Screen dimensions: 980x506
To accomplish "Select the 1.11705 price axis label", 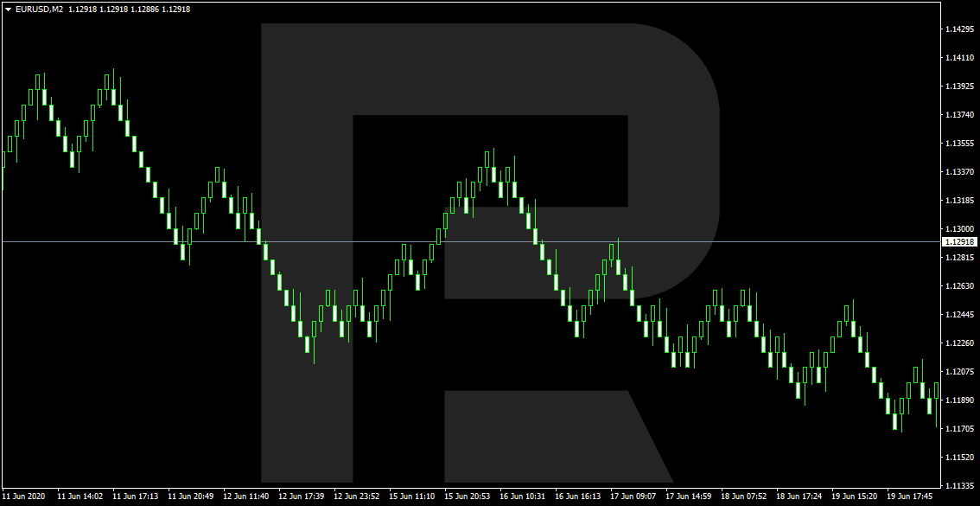I will coord(958,429).
